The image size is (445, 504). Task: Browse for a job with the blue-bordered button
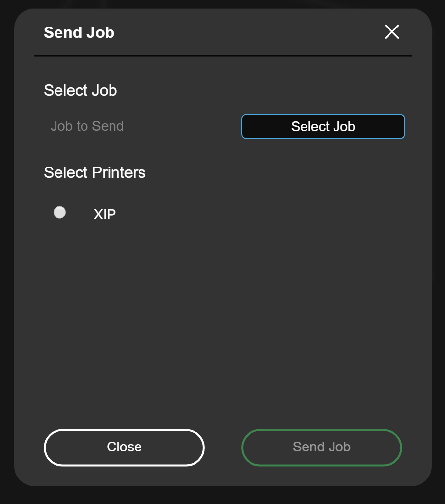[x=323, y=126]
